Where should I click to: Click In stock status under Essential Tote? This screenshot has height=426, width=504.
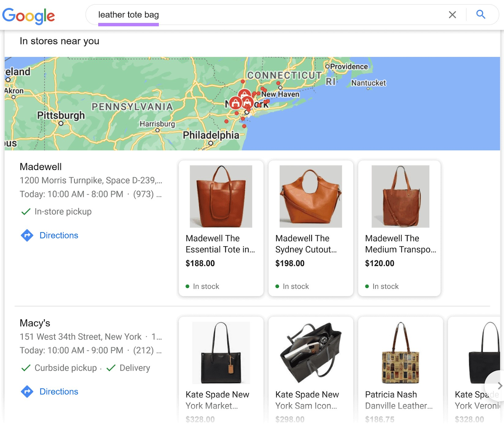[x=206, y=286]
